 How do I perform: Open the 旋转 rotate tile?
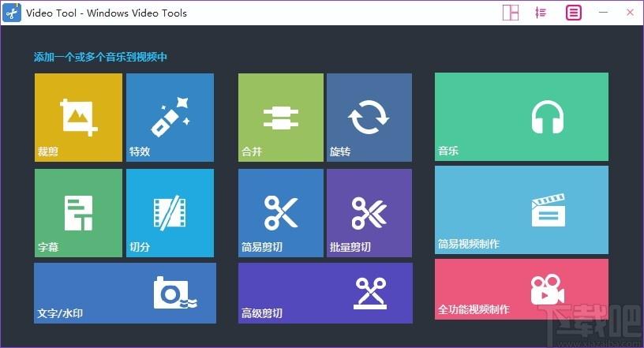tap(369, 118)
